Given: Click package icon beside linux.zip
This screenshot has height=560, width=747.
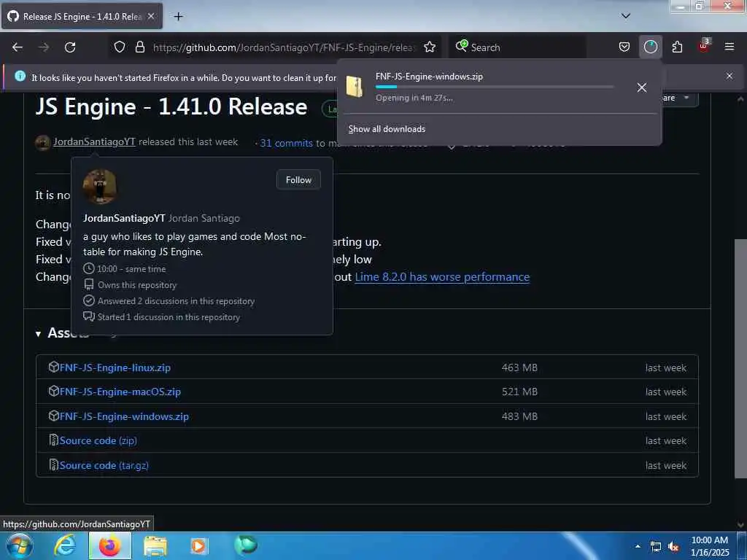Looking at the screenshot, I should point(53,367).
